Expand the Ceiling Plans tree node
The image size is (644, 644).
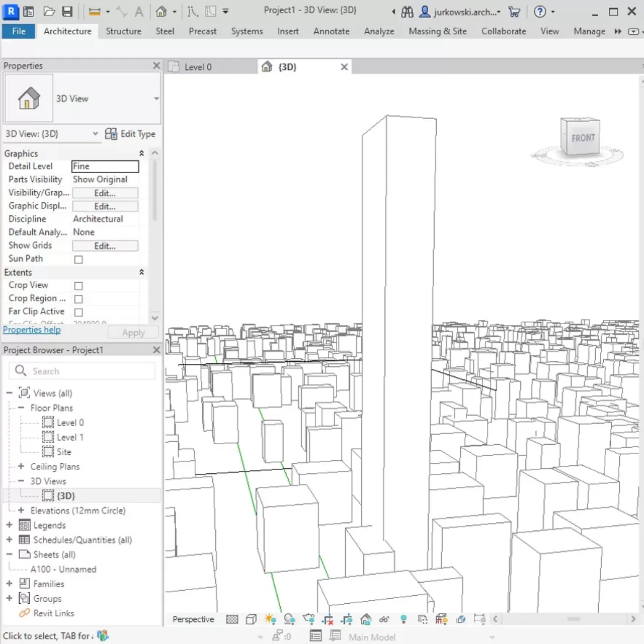tap(21, 466)
